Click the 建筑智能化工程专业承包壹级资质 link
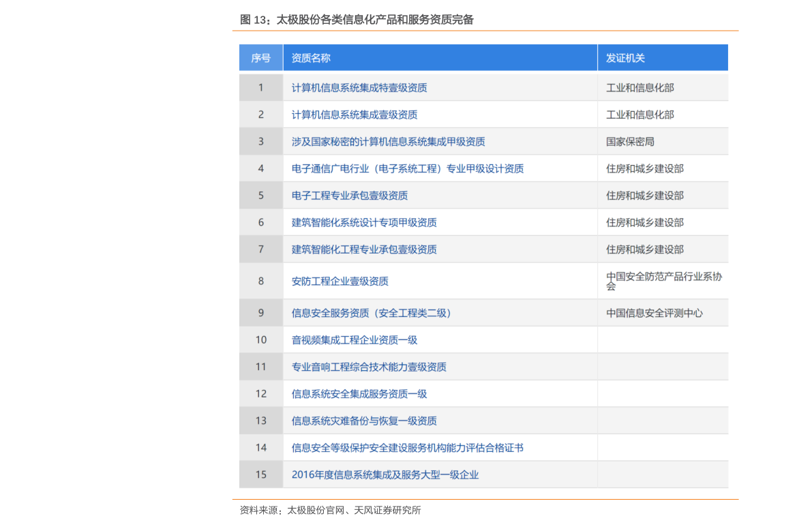 [364, 250]
